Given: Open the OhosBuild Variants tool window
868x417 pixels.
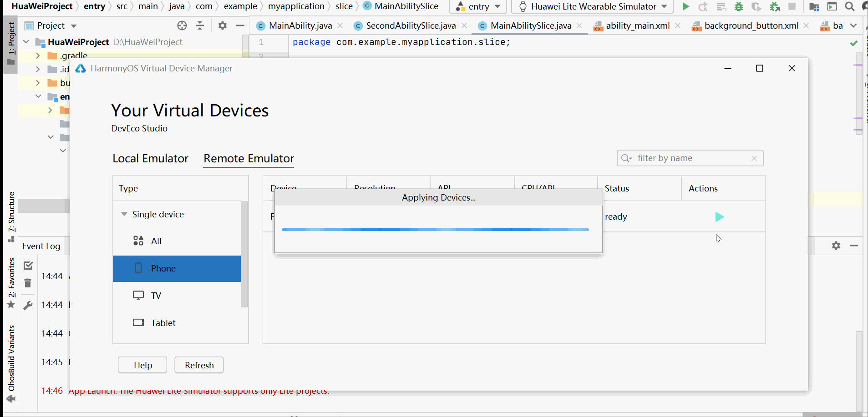Looking at the screenshot, I should (x=11, y=364).
